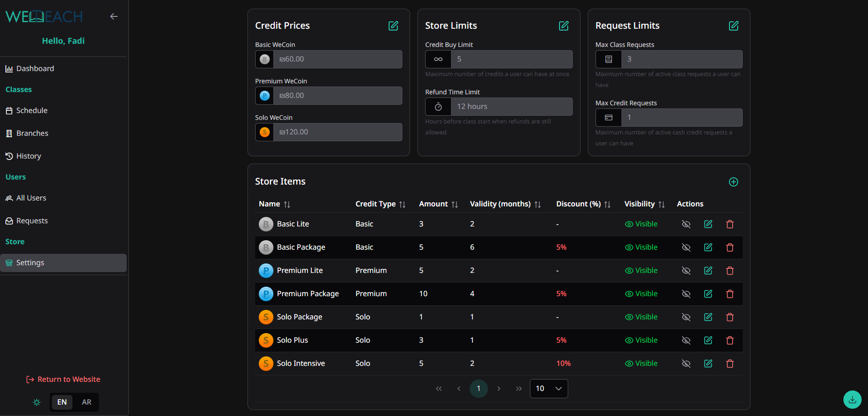Click the Visible status toggle for Premium Lite
The width and height of the screenshot is (868, 416).
(x=642, y=270)
